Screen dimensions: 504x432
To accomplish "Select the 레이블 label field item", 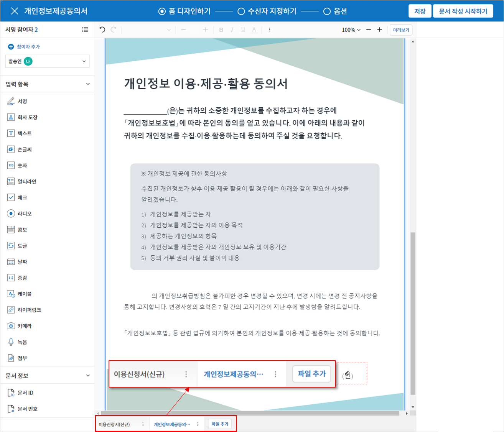I will 20,294.
